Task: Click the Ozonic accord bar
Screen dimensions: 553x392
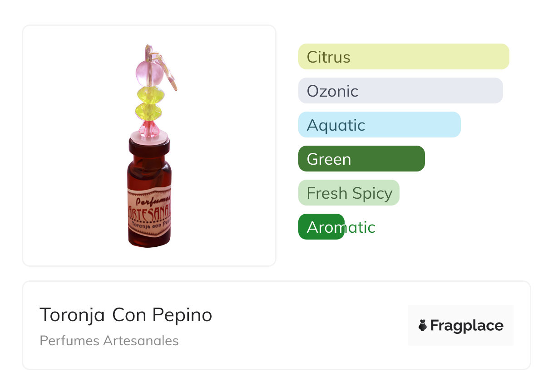Action: (x=400, y=91)
